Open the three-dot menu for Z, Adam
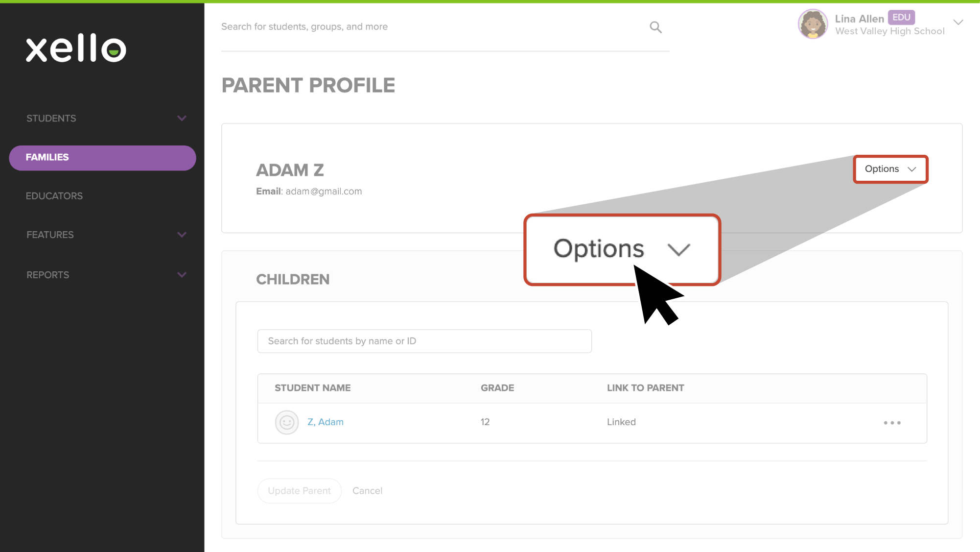This screenshot has width=980, height=552. [892, 423]
